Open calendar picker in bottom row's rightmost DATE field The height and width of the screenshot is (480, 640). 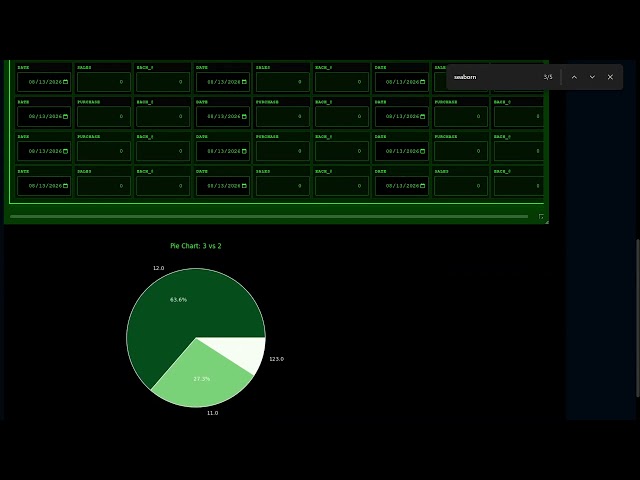tap(422, 186)
